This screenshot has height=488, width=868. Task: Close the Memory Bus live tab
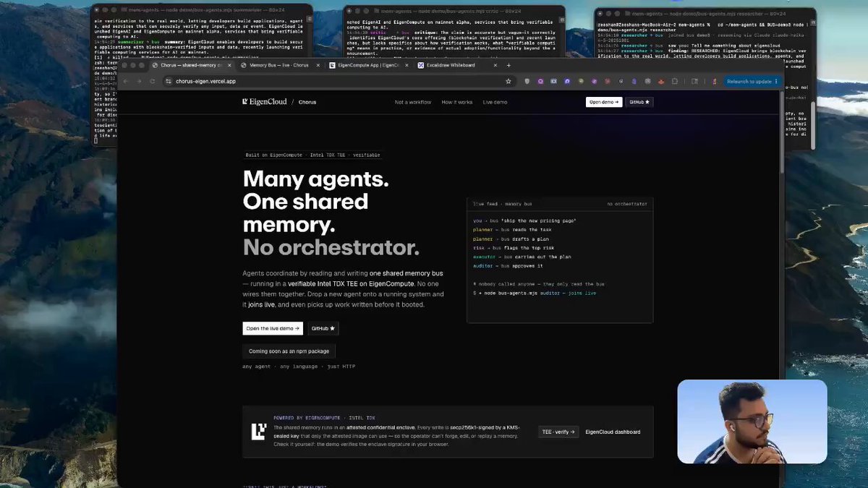319,65
